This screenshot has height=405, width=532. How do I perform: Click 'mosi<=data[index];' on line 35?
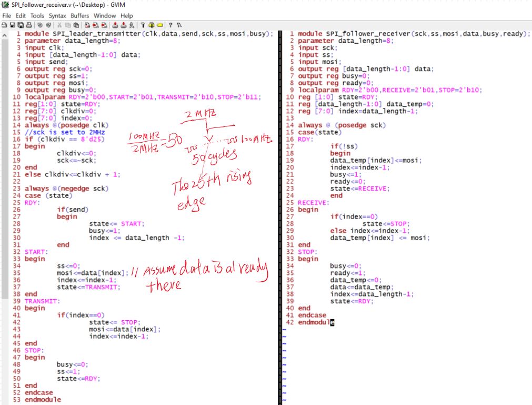click(93, 273)
